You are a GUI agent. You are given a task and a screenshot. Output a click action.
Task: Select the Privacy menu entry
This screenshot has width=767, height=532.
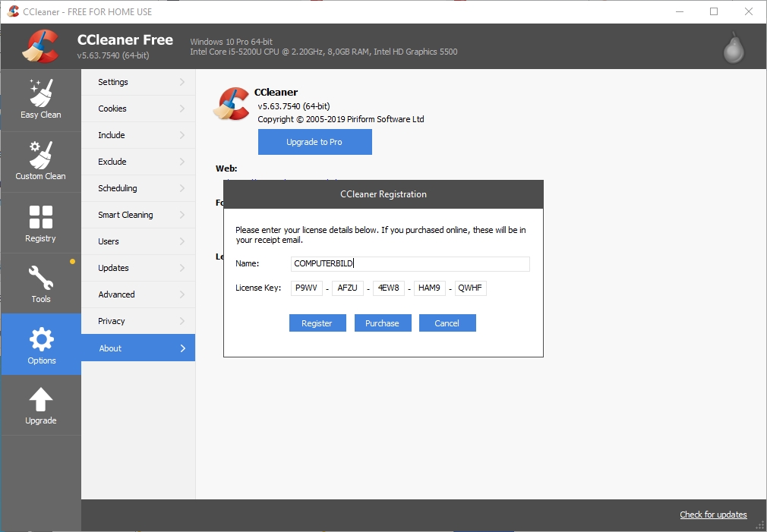point(112,321)
